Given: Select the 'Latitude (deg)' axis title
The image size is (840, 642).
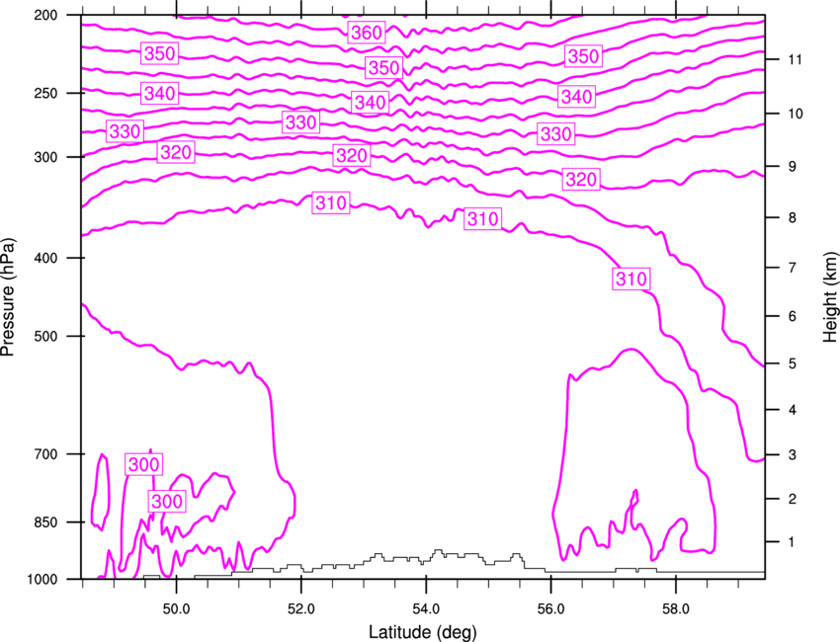Looking at the screenshot, I should pyautogui.click(x=423, y=632).
